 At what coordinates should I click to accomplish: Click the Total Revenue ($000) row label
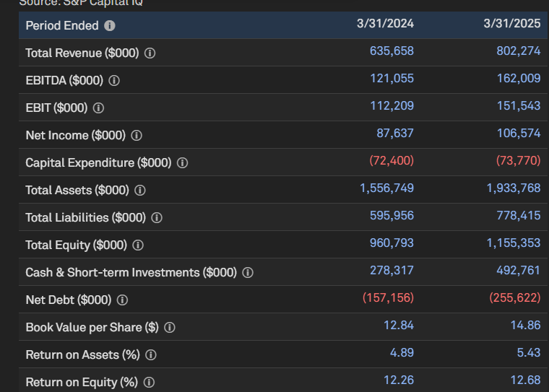82,53
